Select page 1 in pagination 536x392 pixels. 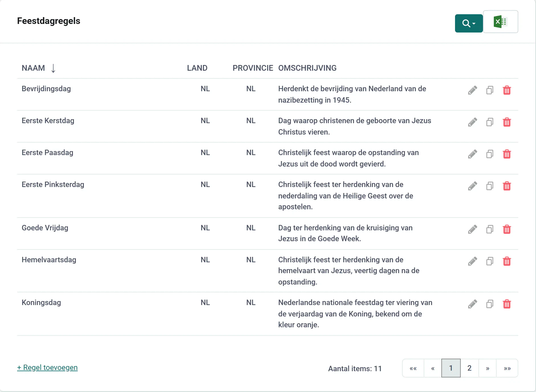pyautogui.click(x=451, y=368)
